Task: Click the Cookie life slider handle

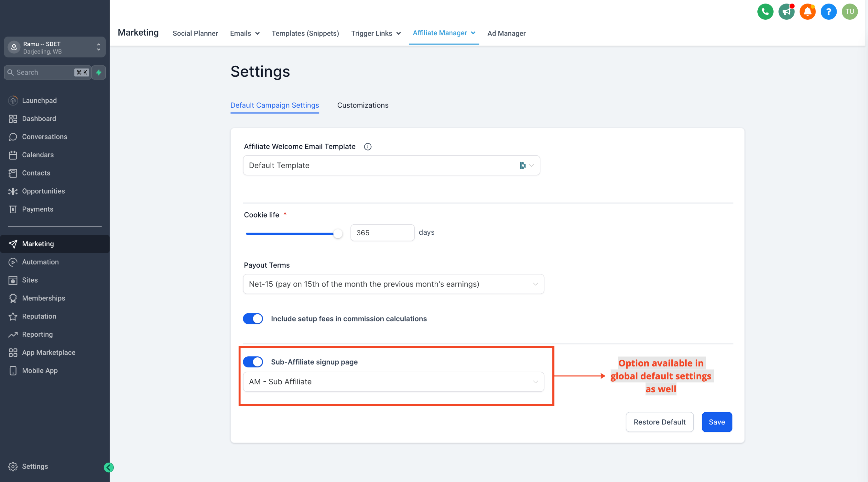Action: click(337, 233)
